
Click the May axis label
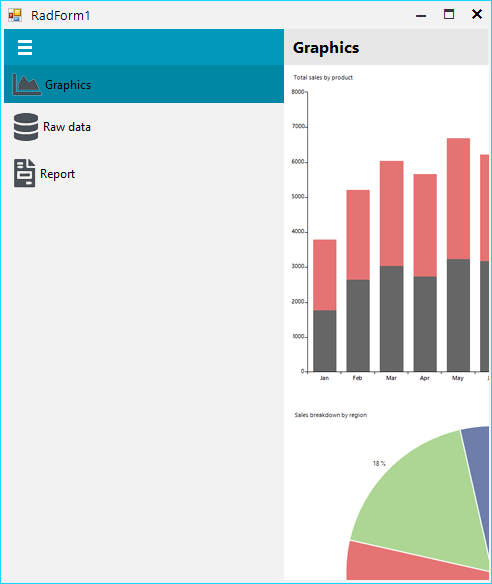click(458, 378)
